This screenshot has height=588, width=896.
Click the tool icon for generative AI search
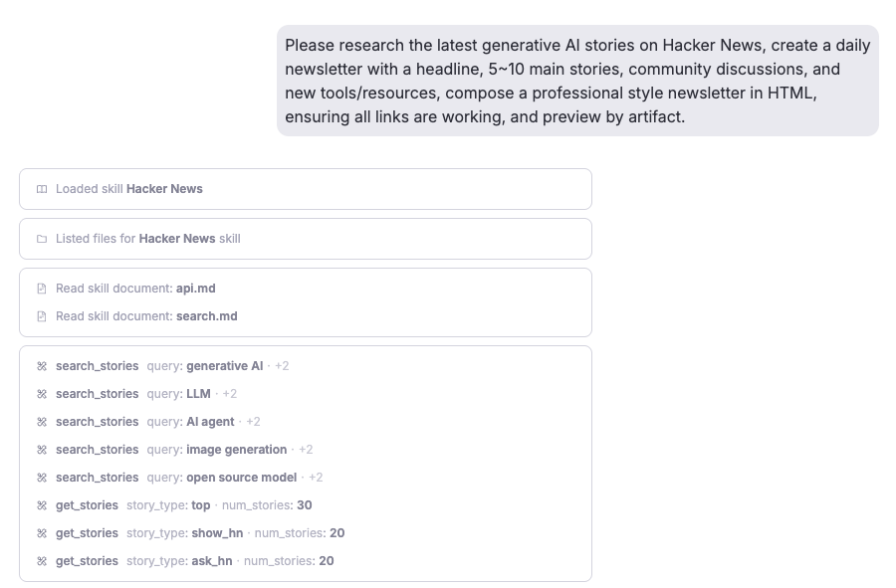42,366
